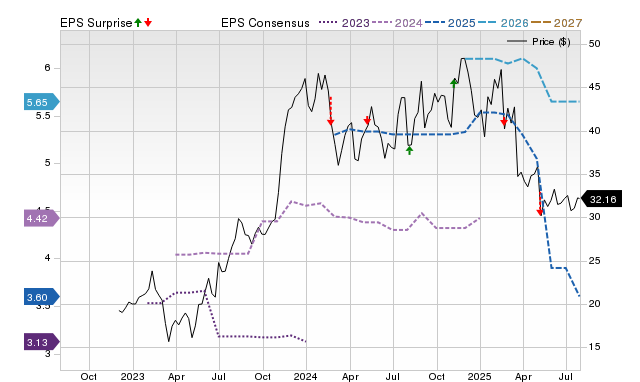Select the green surprise arrow near November 2024
This screenshot has height=382, width=640.
[453, 83]
